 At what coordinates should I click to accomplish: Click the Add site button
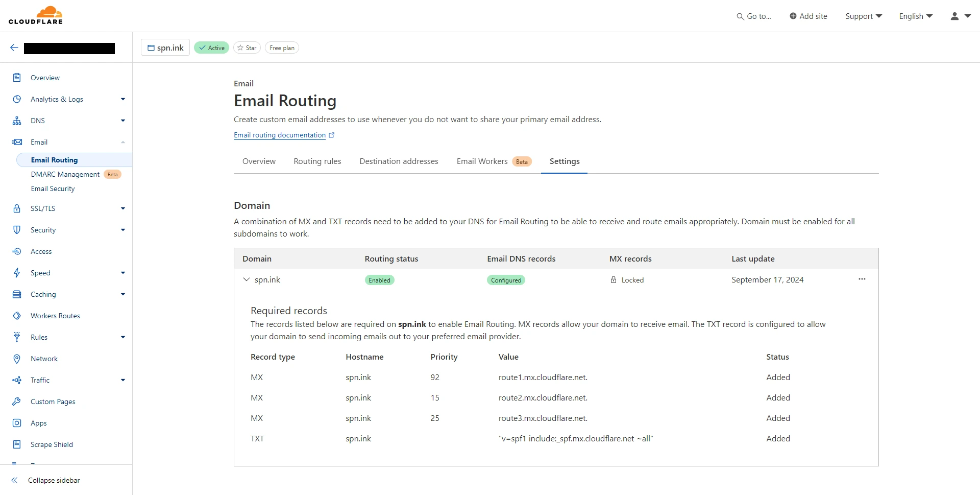(808, 16)
